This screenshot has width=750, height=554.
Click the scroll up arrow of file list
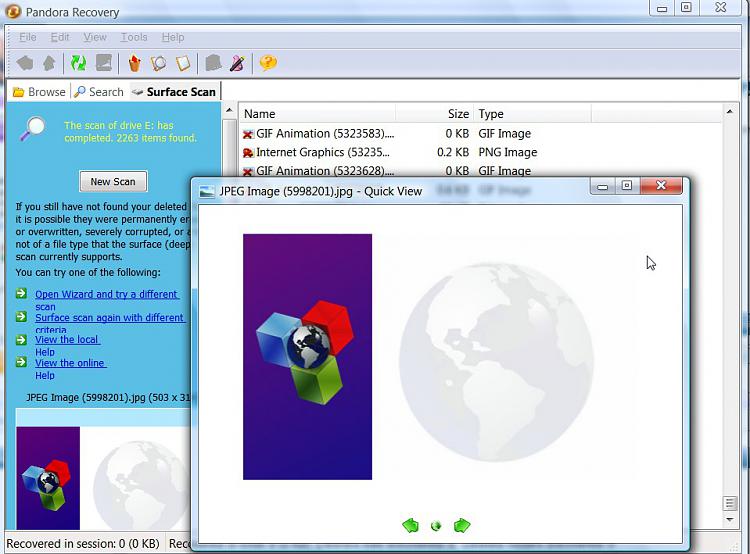pos(729,112)
